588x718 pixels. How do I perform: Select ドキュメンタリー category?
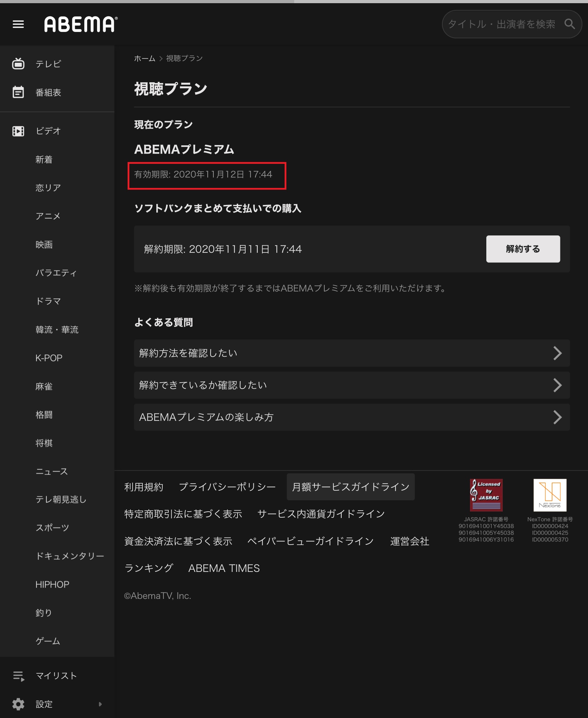point(70,556)
